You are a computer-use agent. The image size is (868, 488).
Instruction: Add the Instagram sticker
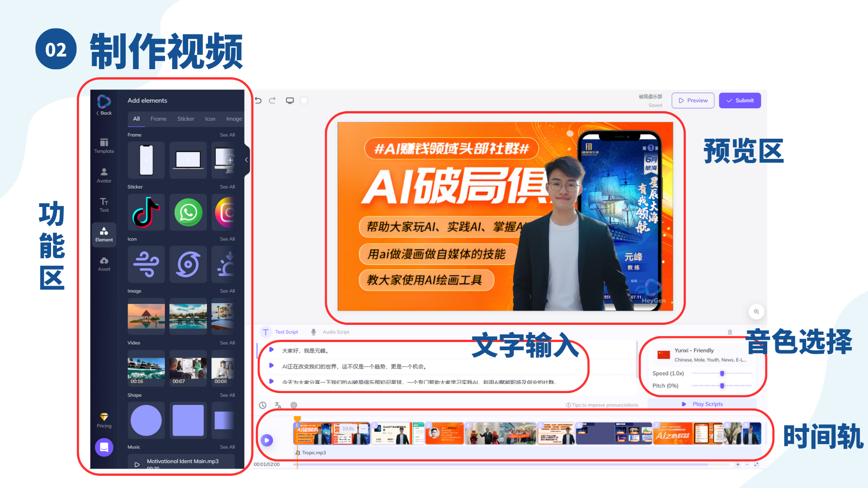coord(223,212)
